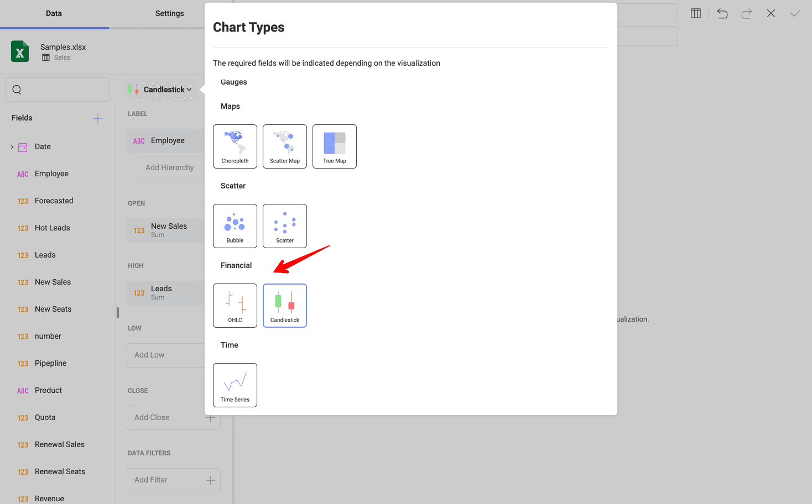Image resolution: width=812 pixels, height=504 pixels.
Task: Select the OHLC financial chart
Action: [235, 306]
